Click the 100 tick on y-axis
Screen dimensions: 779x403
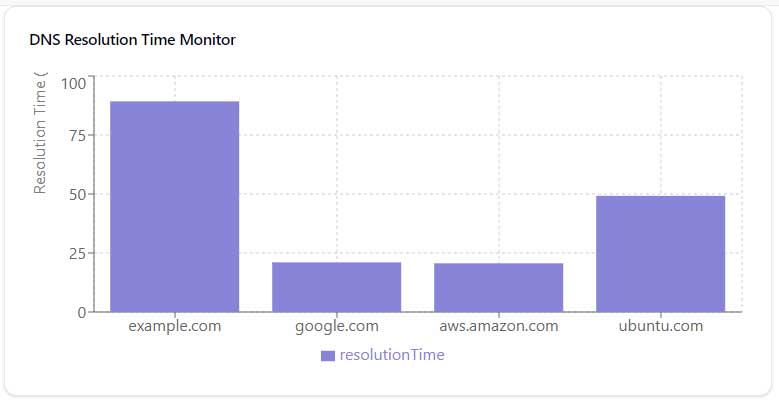73,82
